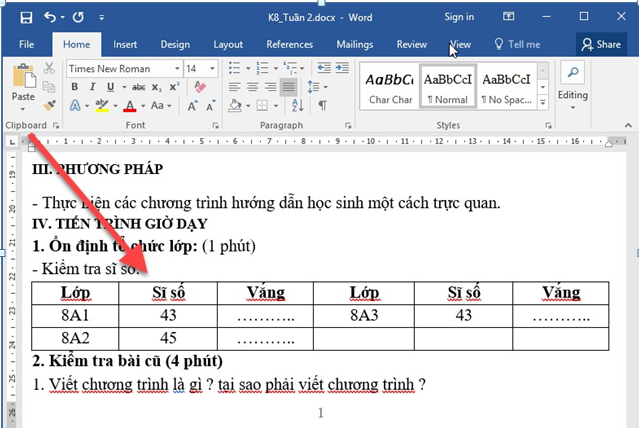639x428 pixels.
Task: Click Sign in
Action: [459, 17]
